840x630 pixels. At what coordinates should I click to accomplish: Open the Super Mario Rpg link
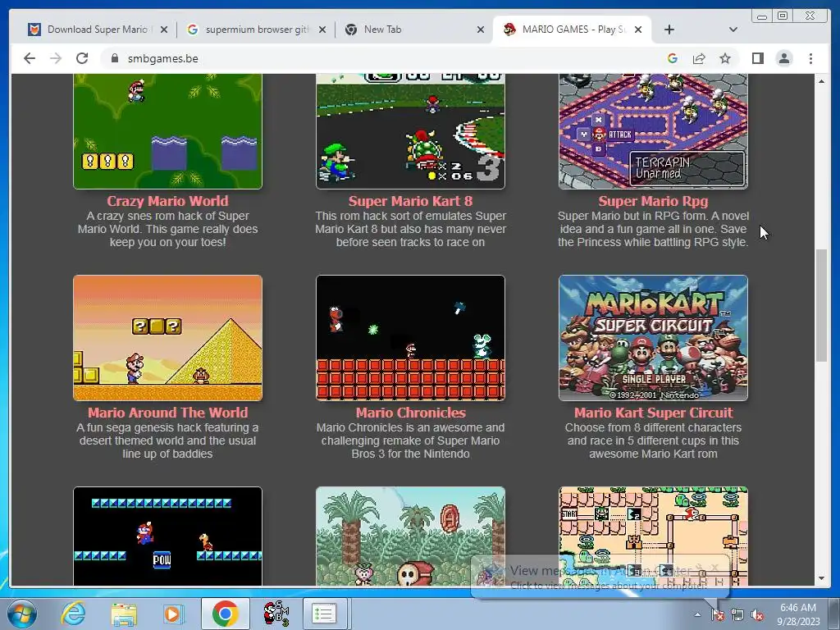tap(653, 201)
